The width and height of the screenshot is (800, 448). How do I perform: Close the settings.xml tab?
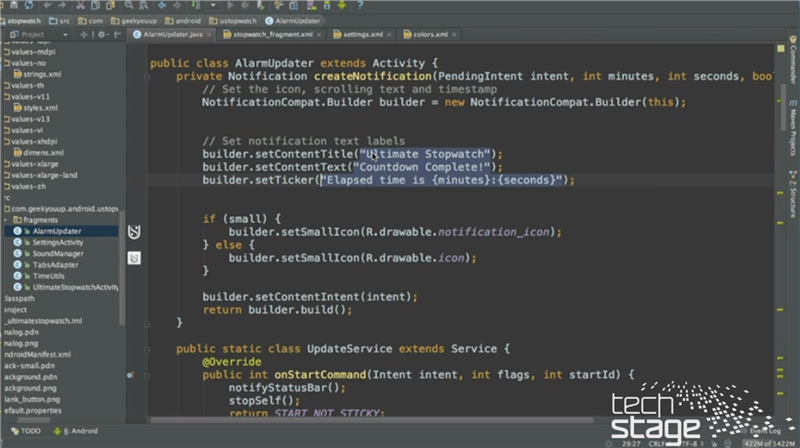tap(389, 35)
